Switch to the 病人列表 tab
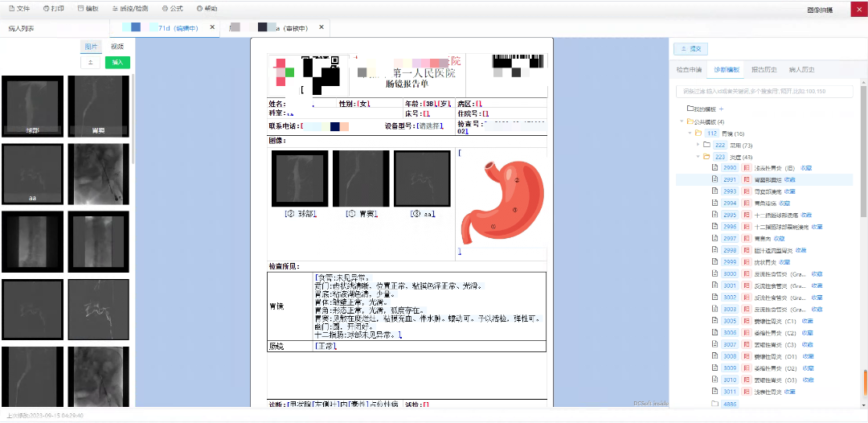This screenshot has width=868, height=423. tap(21, 28)
